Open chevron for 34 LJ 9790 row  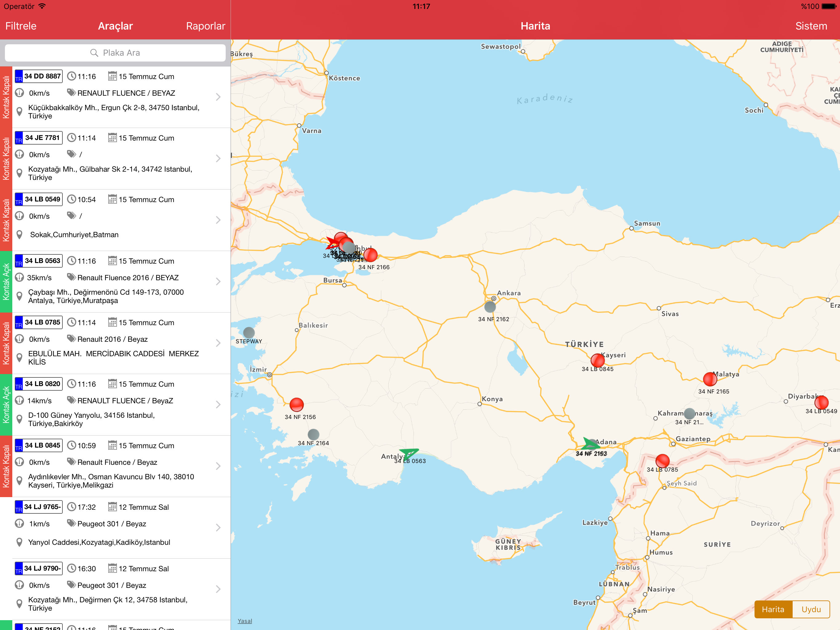(218, 589)
